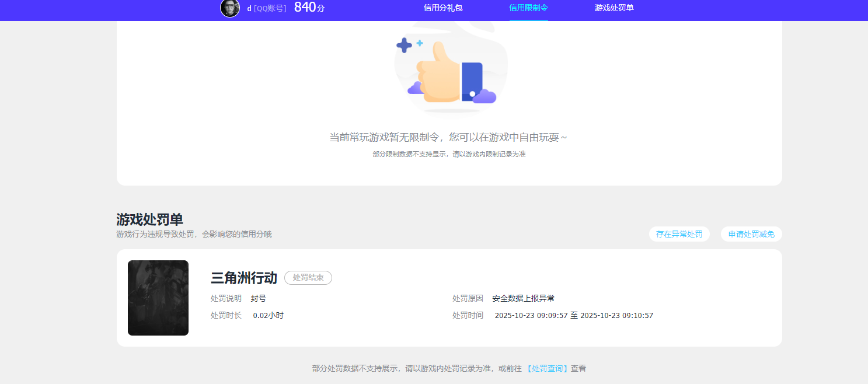Click the 三角洲行动 game title

point(244,278)
